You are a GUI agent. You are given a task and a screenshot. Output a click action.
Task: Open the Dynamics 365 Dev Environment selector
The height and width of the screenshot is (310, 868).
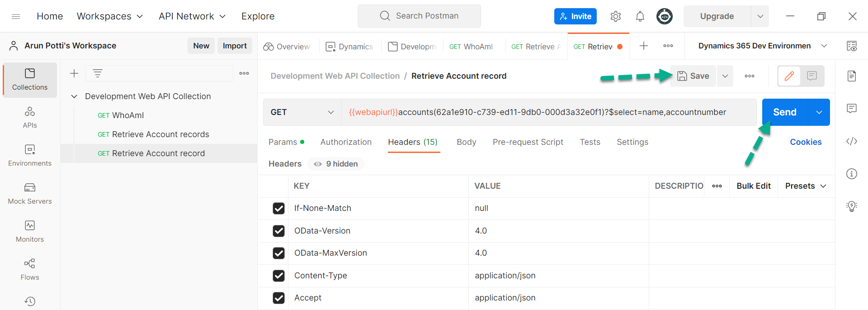[x=762, y=46]
